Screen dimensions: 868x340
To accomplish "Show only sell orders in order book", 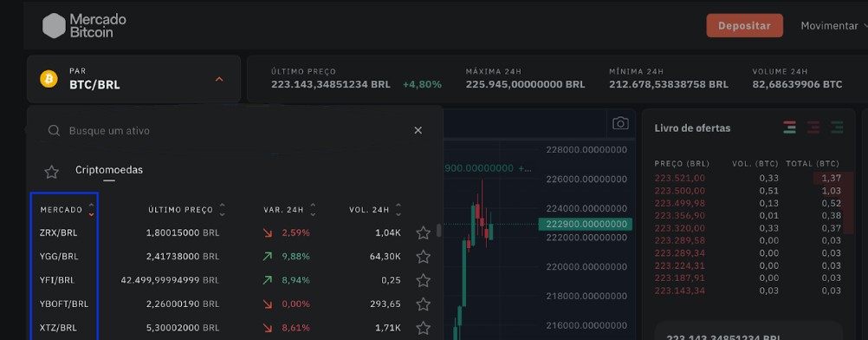I will (813, 128).
